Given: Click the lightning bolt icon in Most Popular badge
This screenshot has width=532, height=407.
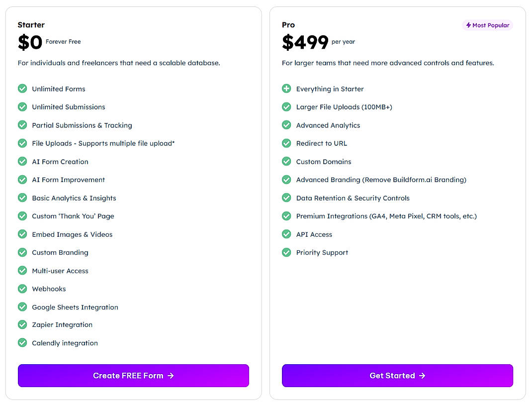Looking at the screenshot, I should coord(469,25).
